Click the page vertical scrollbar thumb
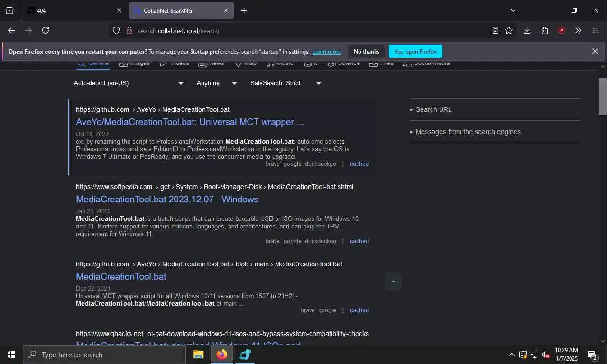Image resolution: width=607 pixels, height=364 pixels. coord(603,96)
